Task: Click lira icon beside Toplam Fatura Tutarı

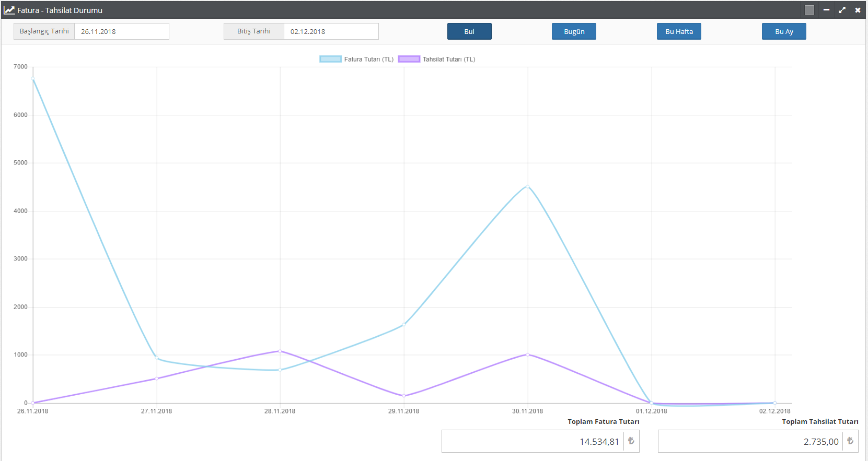Action: [631, 441]
